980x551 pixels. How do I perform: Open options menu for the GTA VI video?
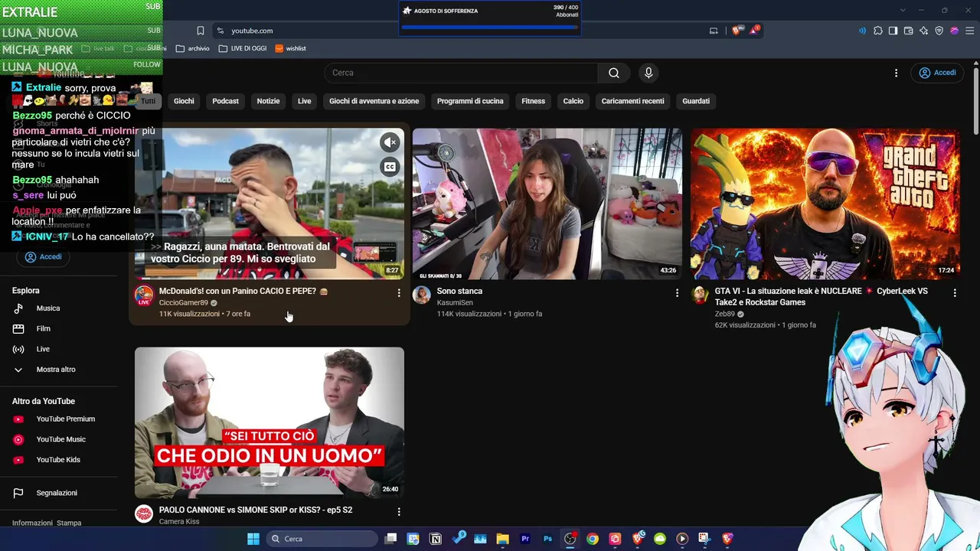[x=954, y=293]
